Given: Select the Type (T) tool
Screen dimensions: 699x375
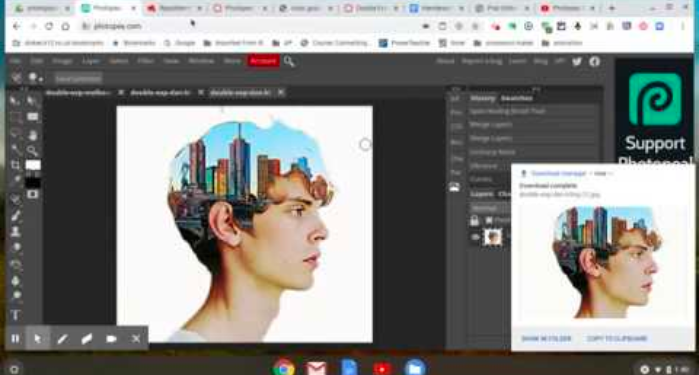Looking at the screenshot, I should 15,315.
